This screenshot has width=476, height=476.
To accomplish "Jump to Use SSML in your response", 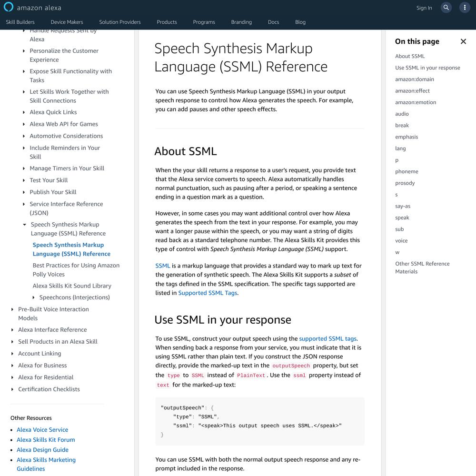I will pyautogui.click(x=427, y=68).
